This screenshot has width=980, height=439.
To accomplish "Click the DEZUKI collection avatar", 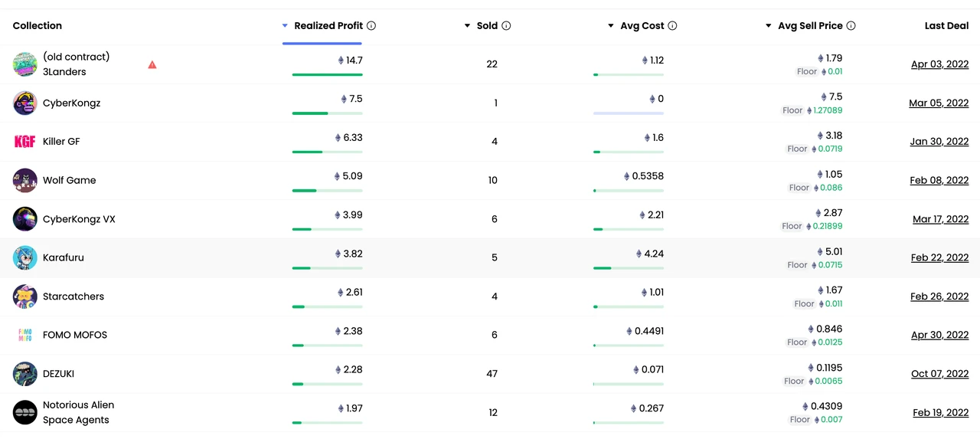I will (25, 374).
